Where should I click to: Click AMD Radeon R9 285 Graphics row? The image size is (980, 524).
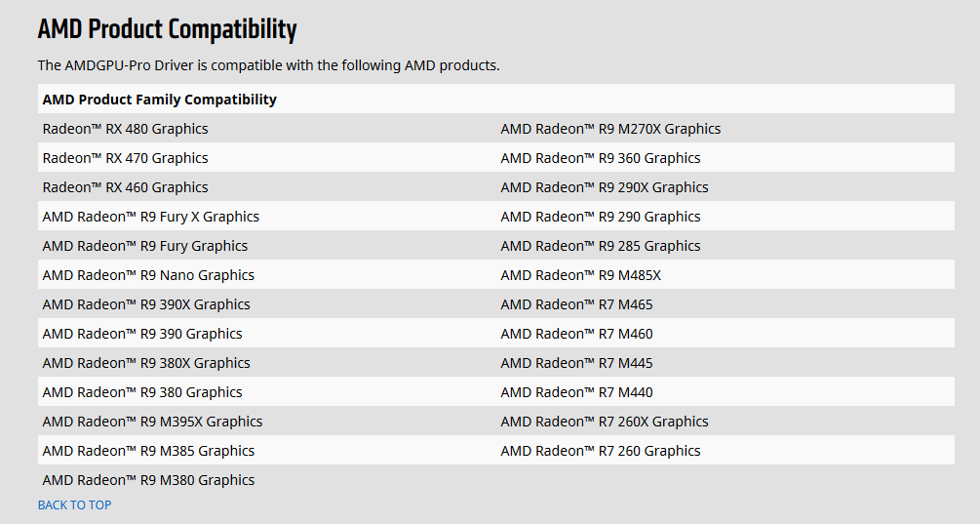tap(600, 246)
